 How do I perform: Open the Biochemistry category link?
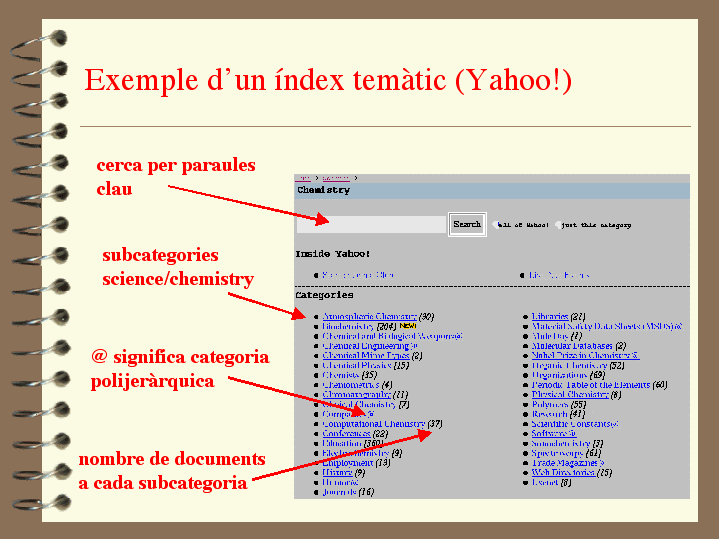click(x=348, y=326)
